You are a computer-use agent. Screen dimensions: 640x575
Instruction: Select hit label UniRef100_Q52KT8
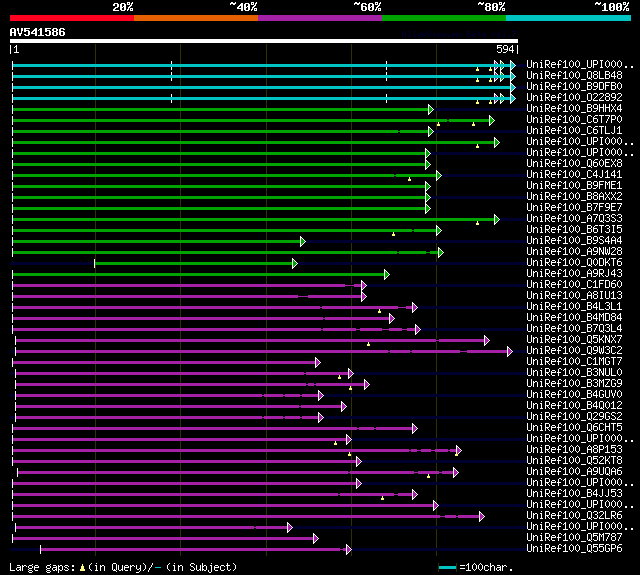tap(574, 461)
